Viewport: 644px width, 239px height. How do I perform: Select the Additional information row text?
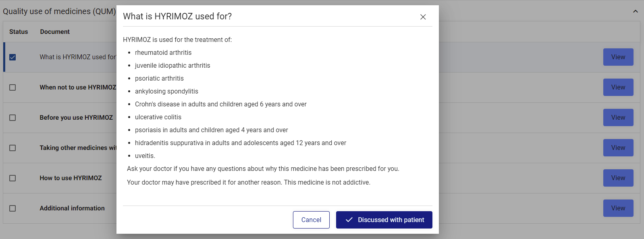pos(72,208)
